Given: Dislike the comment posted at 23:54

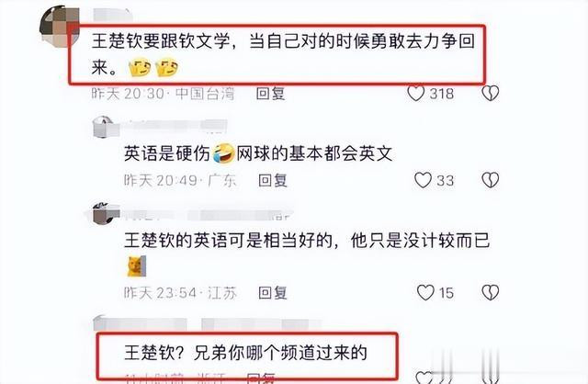Looking at the screenshot, I should (x=490, y=292).
